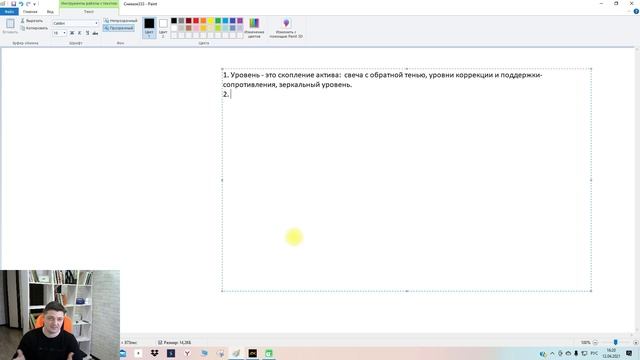Select Непрозрачный opaque background option

coord(120,20)
